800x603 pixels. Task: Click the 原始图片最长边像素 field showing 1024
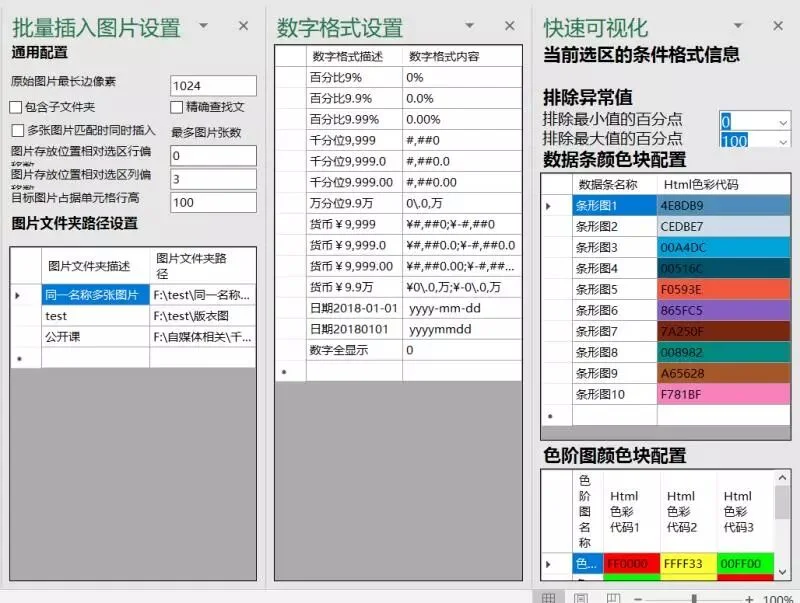[x=213, y=86]
